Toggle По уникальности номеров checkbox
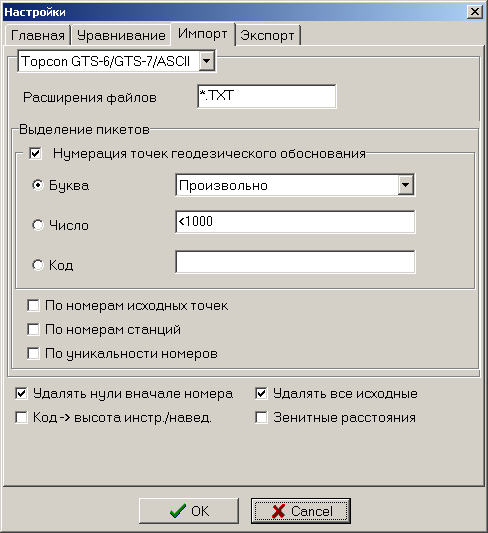Viewport: 488px width, 533px height. (33, 353)
